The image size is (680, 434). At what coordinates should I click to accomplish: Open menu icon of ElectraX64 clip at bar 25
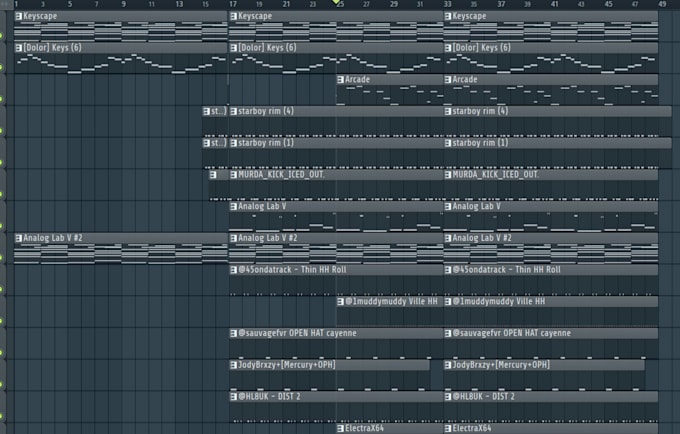click(x=340, y=428)
